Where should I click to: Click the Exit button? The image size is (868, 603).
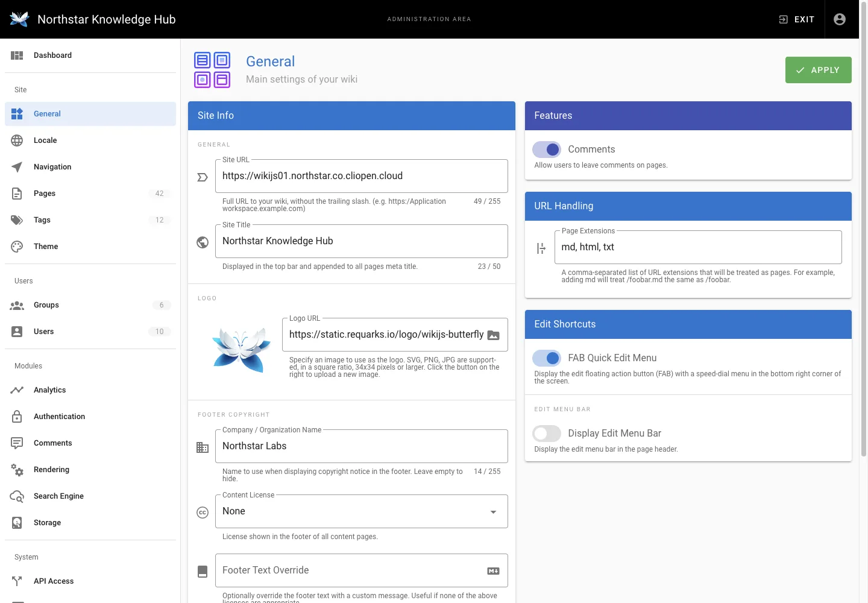pos(796,19)
